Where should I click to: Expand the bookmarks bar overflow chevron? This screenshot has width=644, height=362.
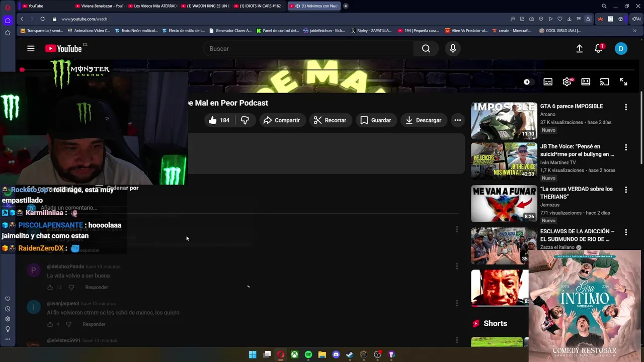(x=634, y=30)
